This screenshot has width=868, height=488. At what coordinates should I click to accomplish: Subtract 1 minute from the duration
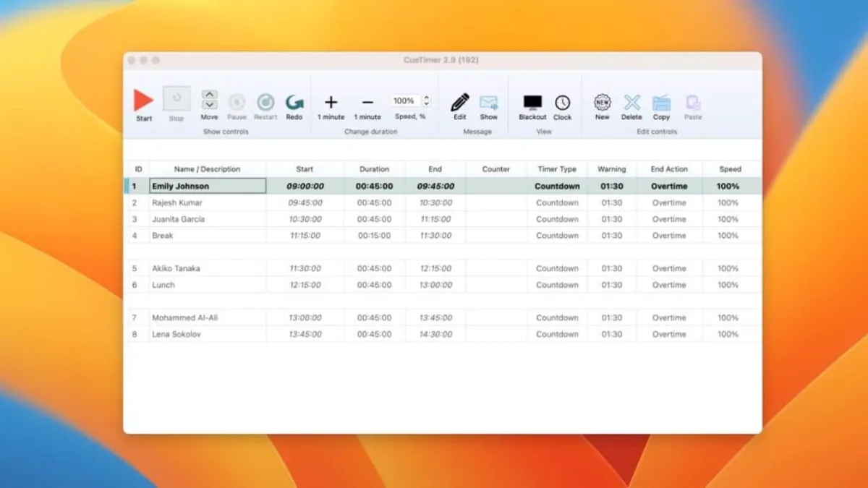click(x=367, y=101)
